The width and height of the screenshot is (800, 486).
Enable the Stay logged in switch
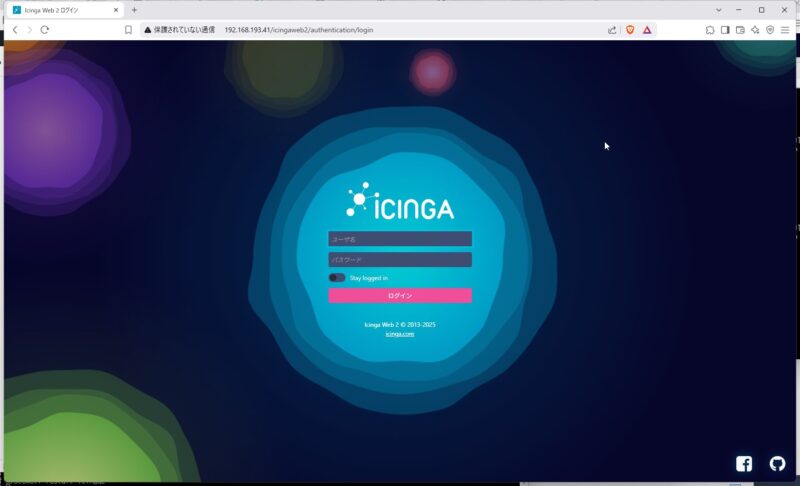pos(337,277)
